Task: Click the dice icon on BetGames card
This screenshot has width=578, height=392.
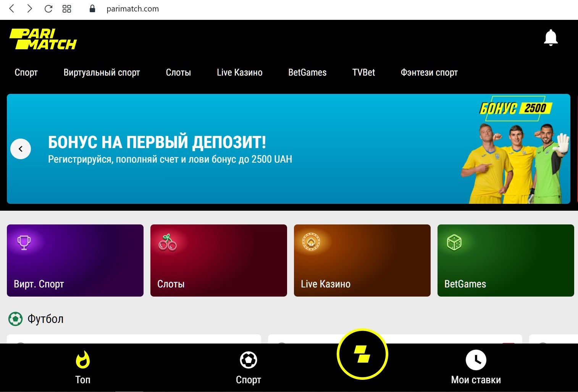Action: [x=454, y=242]
